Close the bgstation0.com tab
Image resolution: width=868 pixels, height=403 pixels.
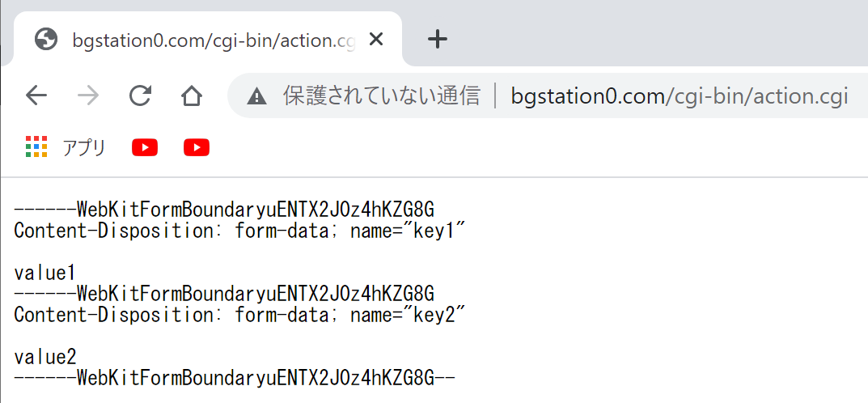pos(376,40)
